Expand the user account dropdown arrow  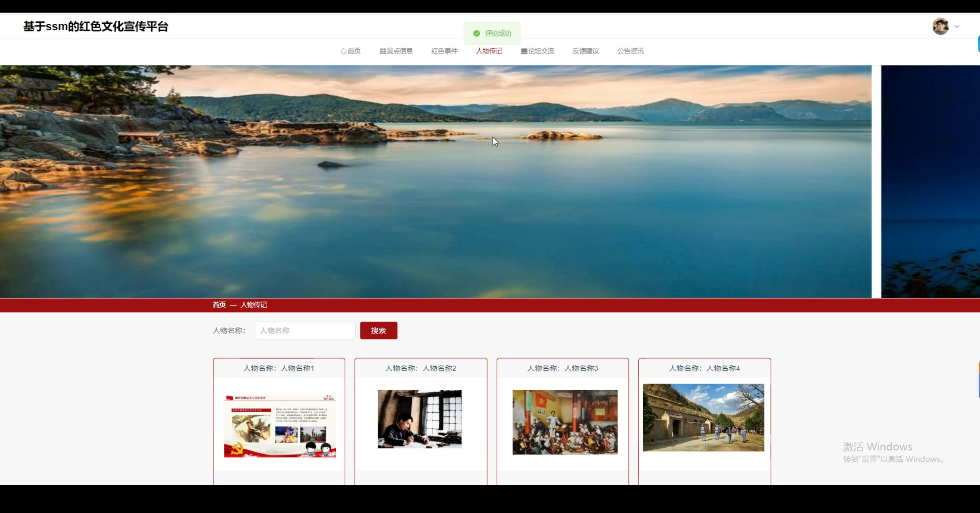(x=957, y=26)
